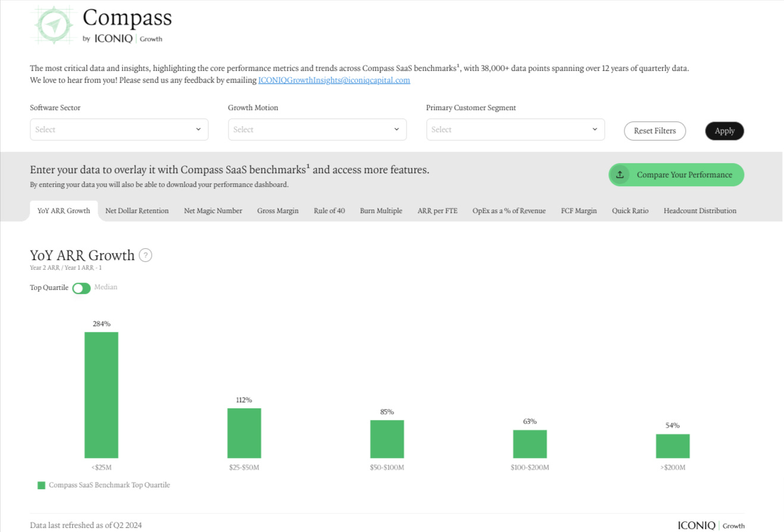The height and width of the screenshot is (532, 784).
Task: Click the 284% value label
Action: (101, 324)
